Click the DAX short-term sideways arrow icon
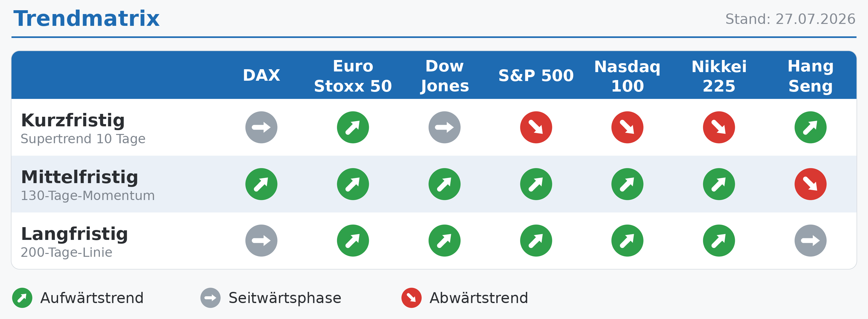 [x=261, y=127]
